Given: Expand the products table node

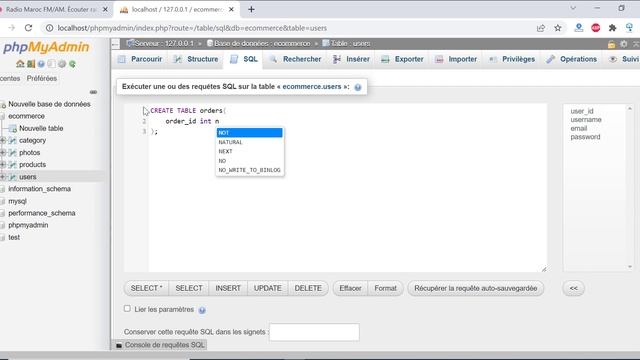Looking at the screenshot, I should click(x=3, y=165).
